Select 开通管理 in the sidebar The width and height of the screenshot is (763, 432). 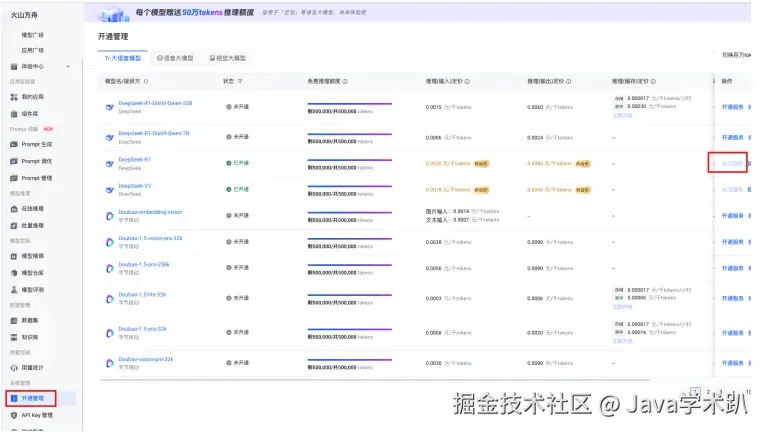(x=32, y=398)
